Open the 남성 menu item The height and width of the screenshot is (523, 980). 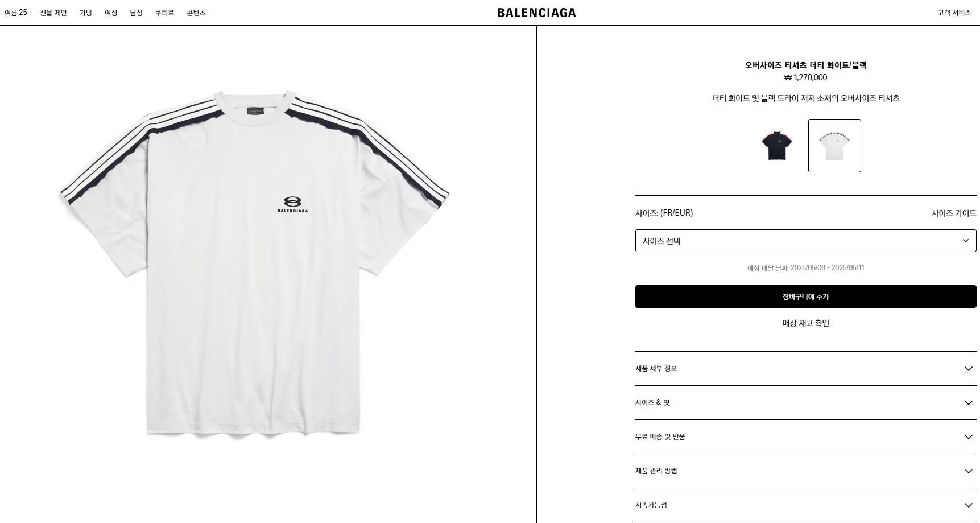[136, 13]
